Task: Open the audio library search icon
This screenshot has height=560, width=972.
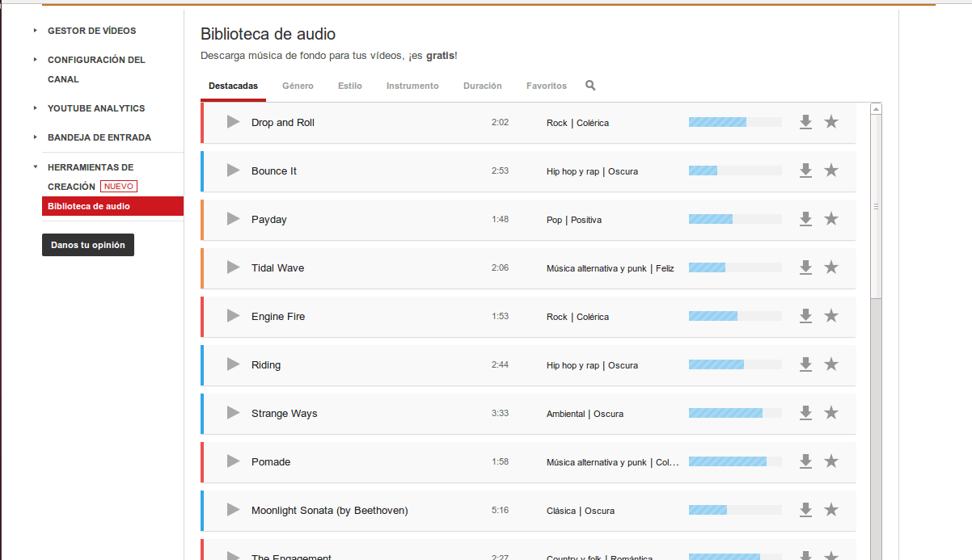Action: coord(590,86)
